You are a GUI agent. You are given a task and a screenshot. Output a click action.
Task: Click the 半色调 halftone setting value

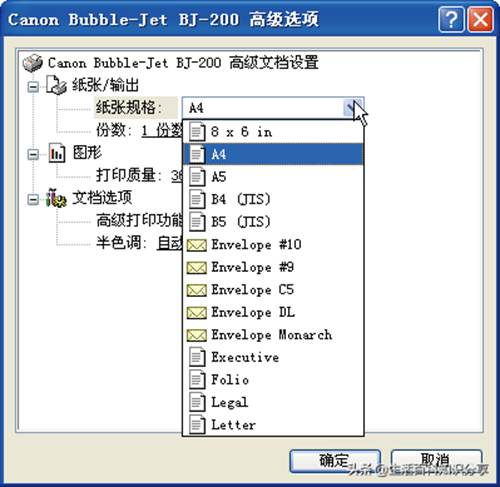[x=170, y=243]
